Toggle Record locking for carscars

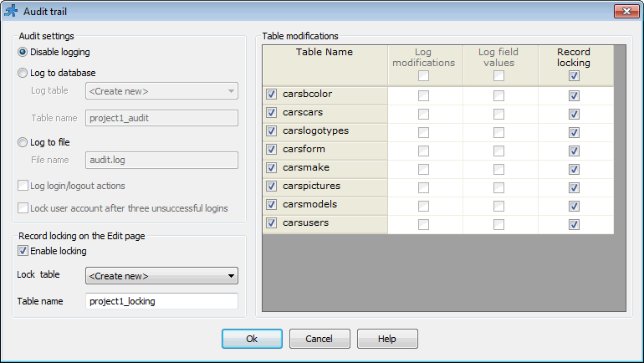click(x=574, y=114)
